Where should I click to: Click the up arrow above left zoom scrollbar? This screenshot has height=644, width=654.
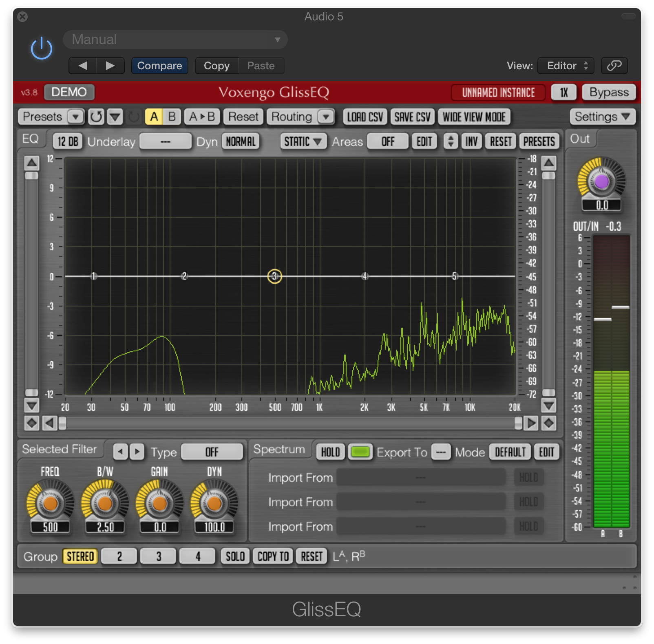(32, 163)
